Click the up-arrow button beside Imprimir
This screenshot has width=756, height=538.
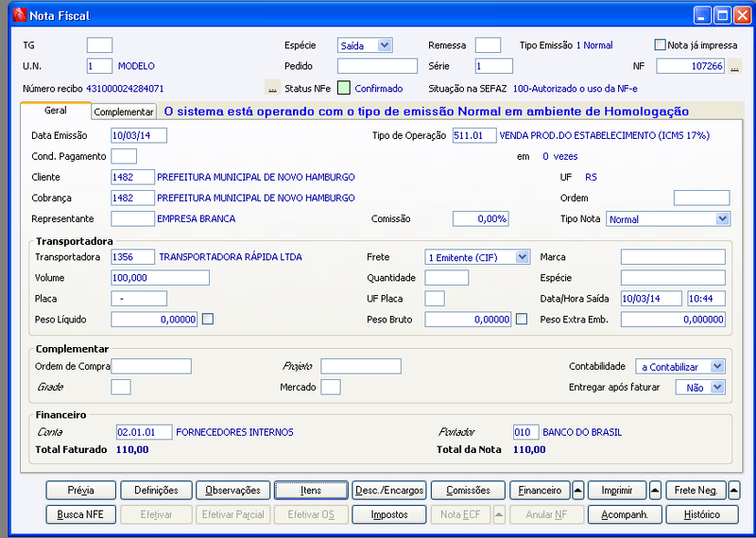click(655, 490)
